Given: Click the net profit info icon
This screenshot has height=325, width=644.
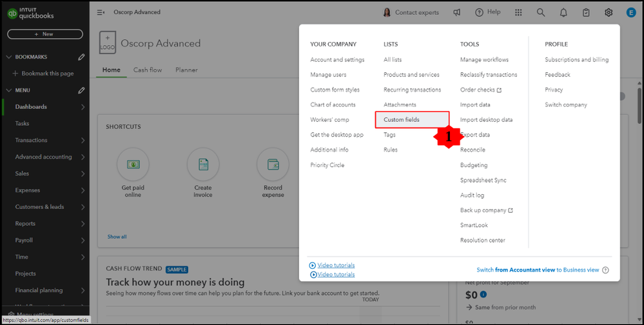Looking at the screenshot, I should tap(483, 294).
